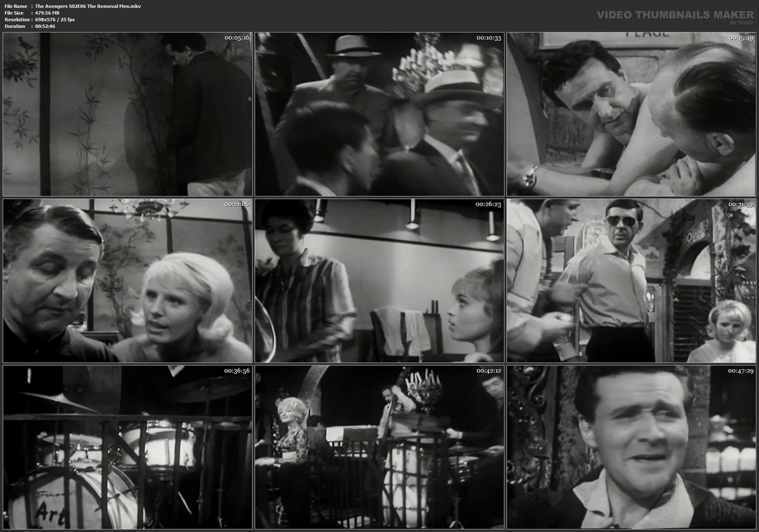This screenshot has width=759, height=532.
Task: Select the thumbnail at 00:42:12
Action: point(379,448)
